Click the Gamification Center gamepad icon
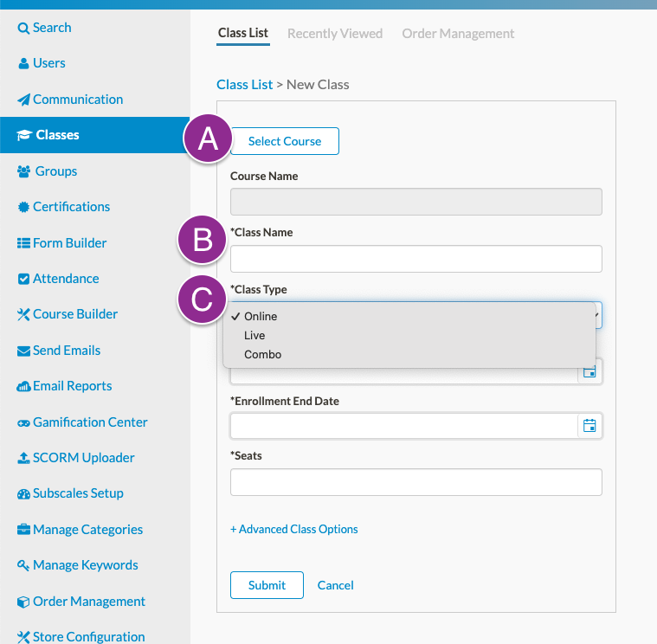This screenshot has height=644, width=657. pyautogui.click(x=23, y=423)
